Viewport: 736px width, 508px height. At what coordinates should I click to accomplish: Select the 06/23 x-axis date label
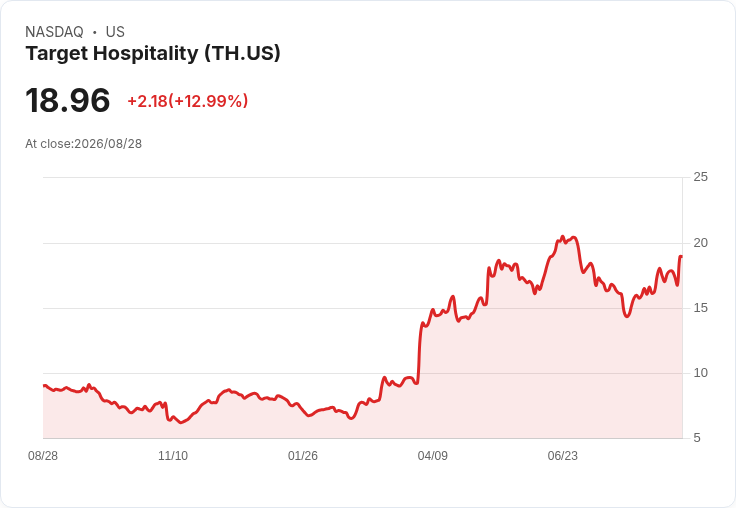(562, 455)
